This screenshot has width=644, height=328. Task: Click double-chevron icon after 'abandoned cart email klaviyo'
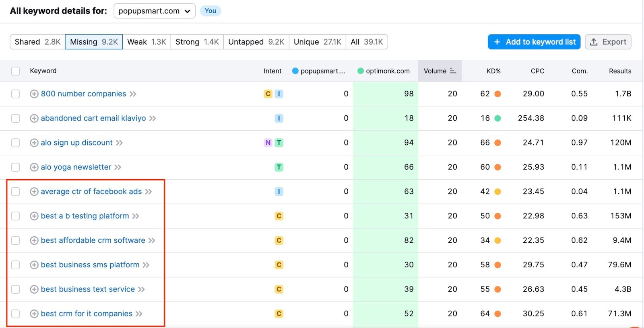(x=153, y=119)
